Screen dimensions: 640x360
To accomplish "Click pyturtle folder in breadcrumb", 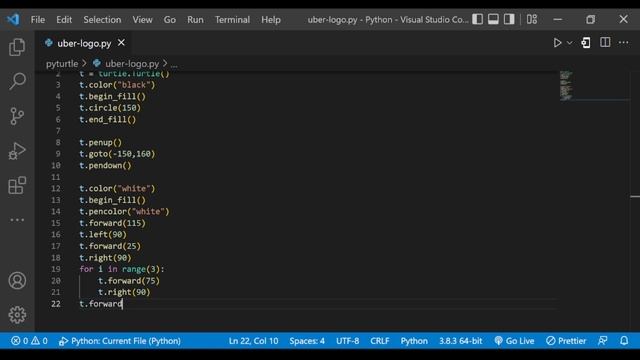I will [62, 64].
